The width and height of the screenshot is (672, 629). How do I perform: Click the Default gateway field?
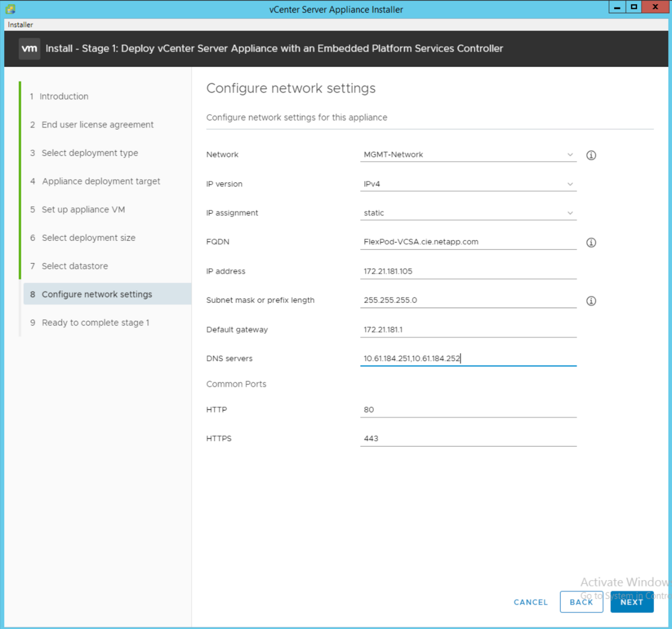point(467,330)
